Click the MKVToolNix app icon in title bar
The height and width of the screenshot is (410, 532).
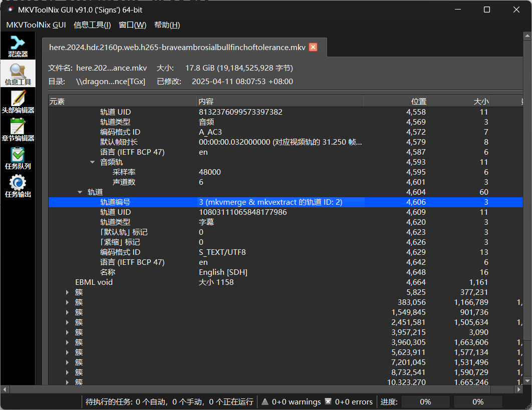[x=10, y=10]
